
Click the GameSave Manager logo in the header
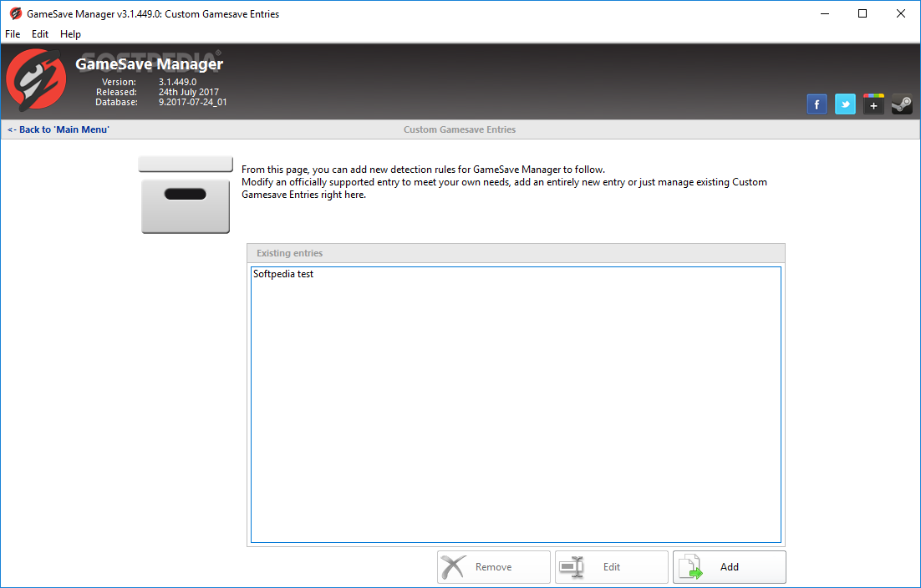pyautogui.click(x=36, y=80)
